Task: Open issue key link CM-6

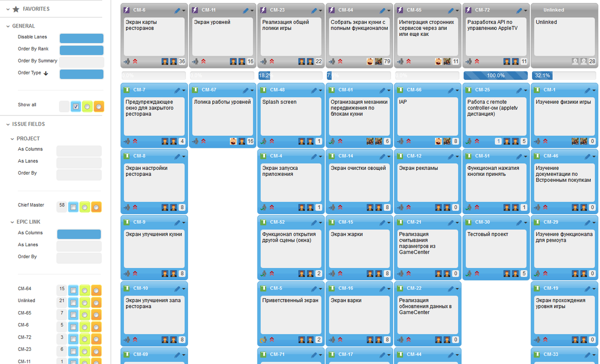Action: click(x=139, y=10)
